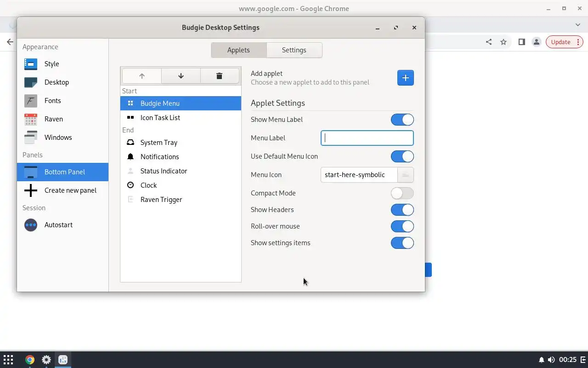
Task: Select Raven Trigger applet in the list
Action: [181, 200]
